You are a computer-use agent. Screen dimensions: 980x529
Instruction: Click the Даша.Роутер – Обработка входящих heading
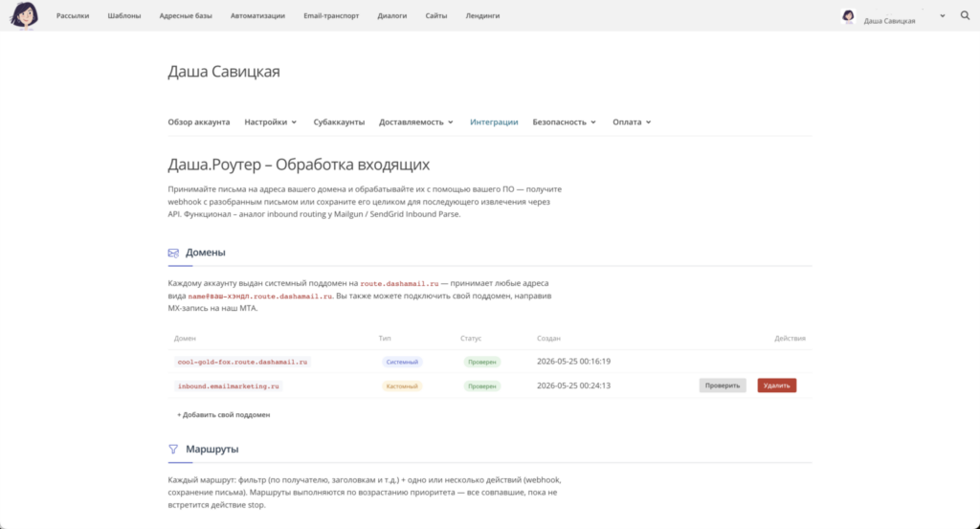pyautogui.click(x=299, y=165)
